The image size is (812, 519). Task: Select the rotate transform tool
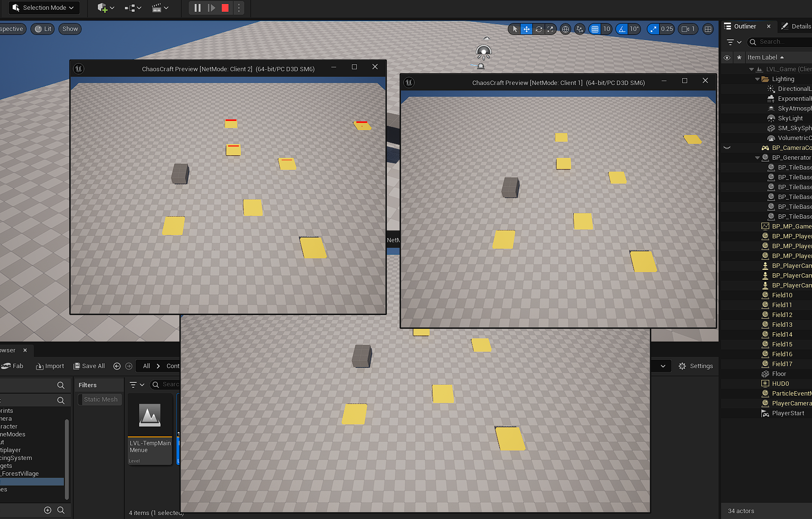click(x=539, y=29)
